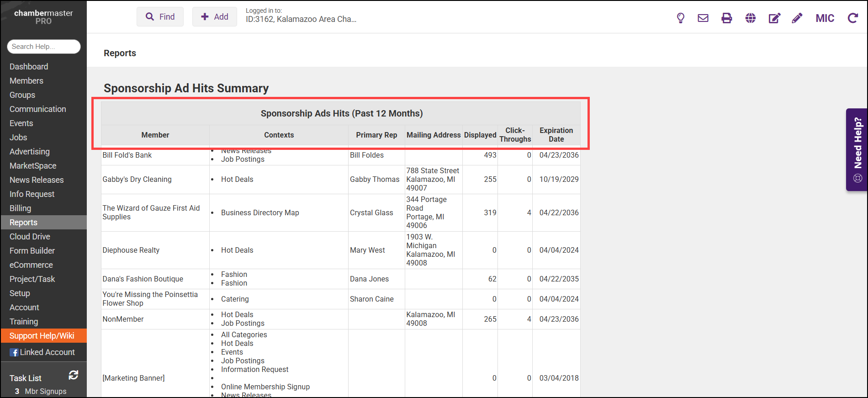Click the Find button
Screen dimensions: 868x398
(160, 17)
